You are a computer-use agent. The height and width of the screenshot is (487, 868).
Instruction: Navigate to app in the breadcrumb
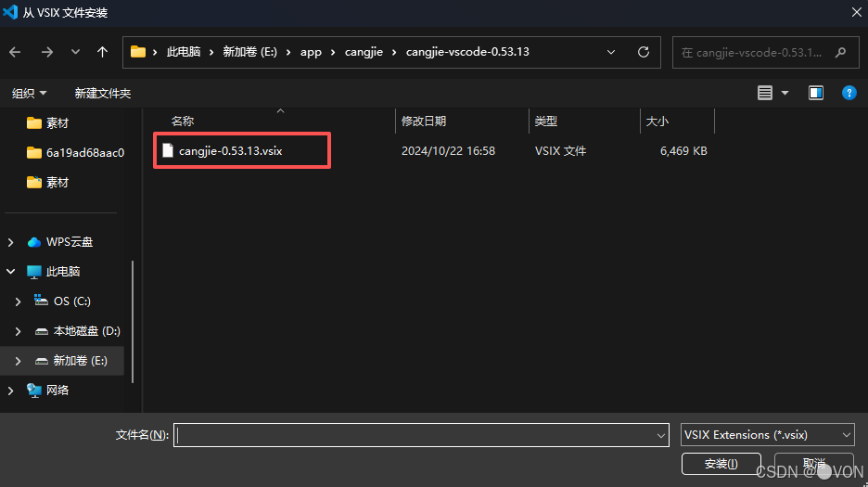click(311, 52)
